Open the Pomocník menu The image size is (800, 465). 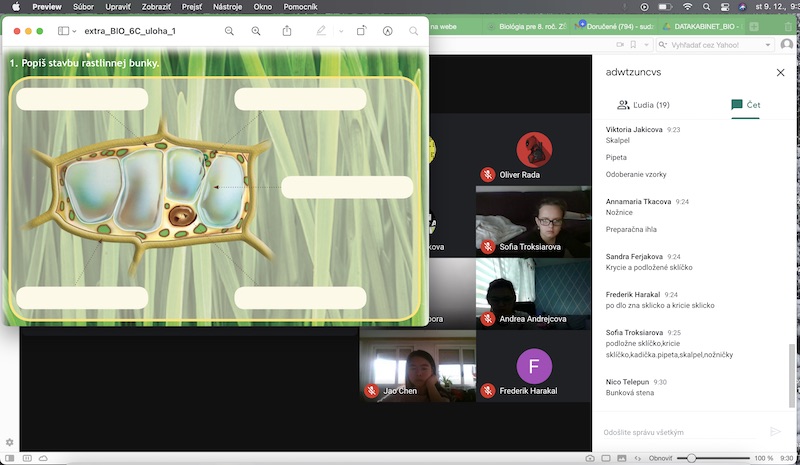[301, 7]
